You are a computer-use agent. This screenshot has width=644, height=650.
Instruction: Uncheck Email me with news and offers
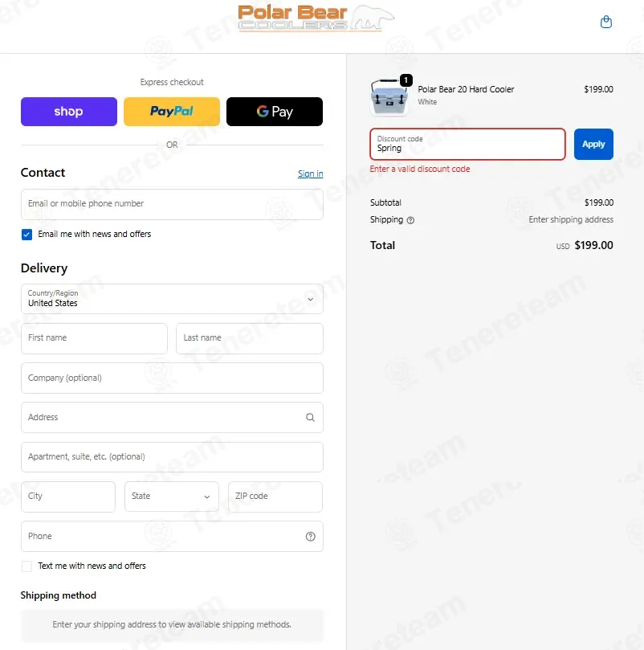(27, 235)
